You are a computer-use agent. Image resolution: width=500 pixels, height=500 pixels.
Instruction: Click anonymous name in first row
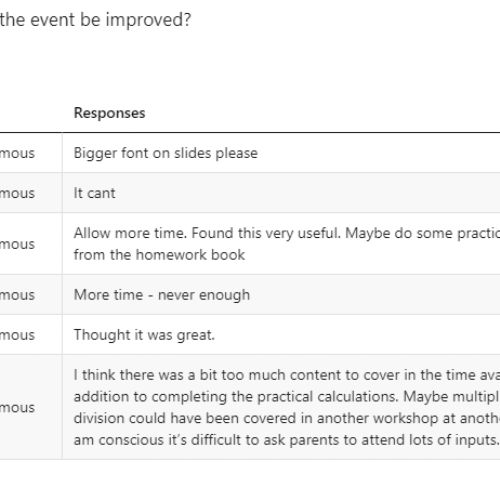(17, 153)
